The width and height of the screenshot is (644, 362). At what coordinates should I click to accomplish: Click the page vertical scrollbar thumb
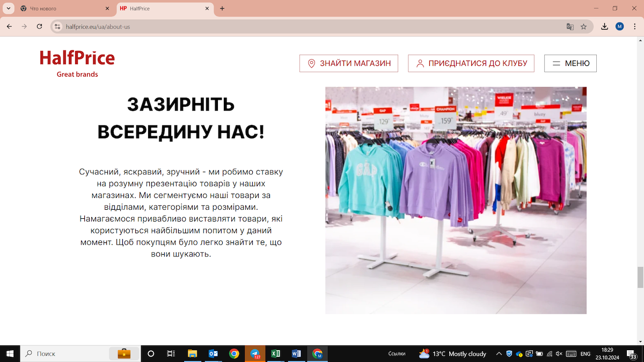coord(640,277)
